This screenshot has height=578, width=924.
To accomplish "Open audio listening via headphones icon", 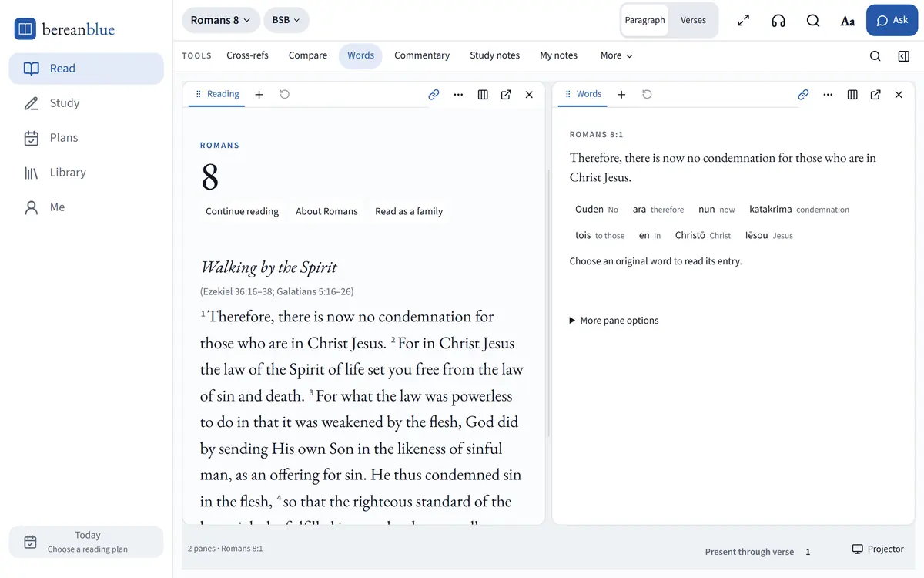I will (778, 21).
